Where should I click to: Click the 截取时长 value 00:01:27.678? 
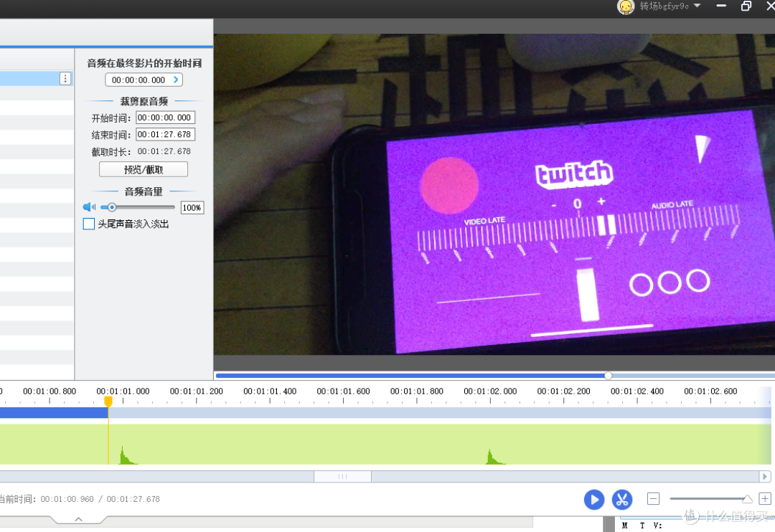click(x=164, y=152)
